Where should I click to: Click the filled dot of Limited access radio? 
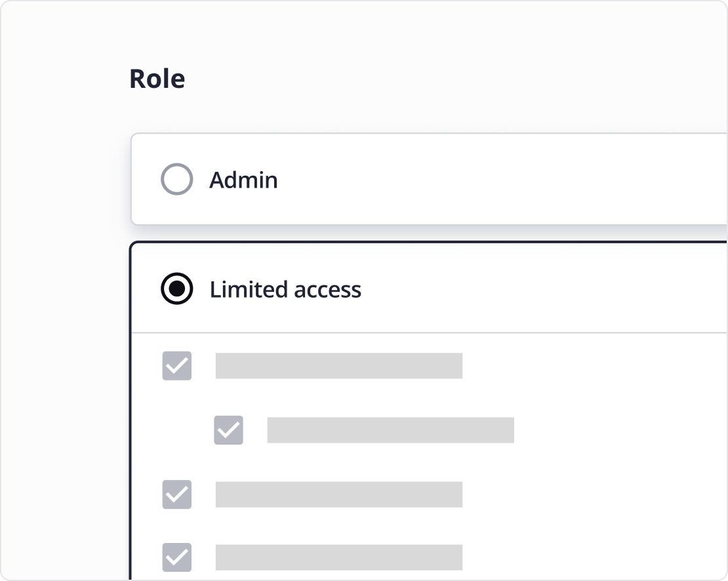point(176,289)
